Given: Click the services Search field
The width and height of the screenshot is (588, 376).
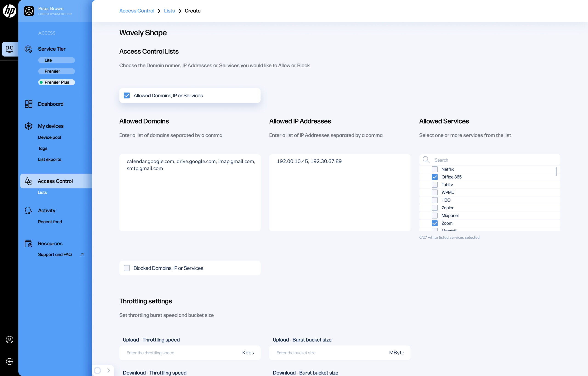Looking at the screenshot, I should (493, 160).
